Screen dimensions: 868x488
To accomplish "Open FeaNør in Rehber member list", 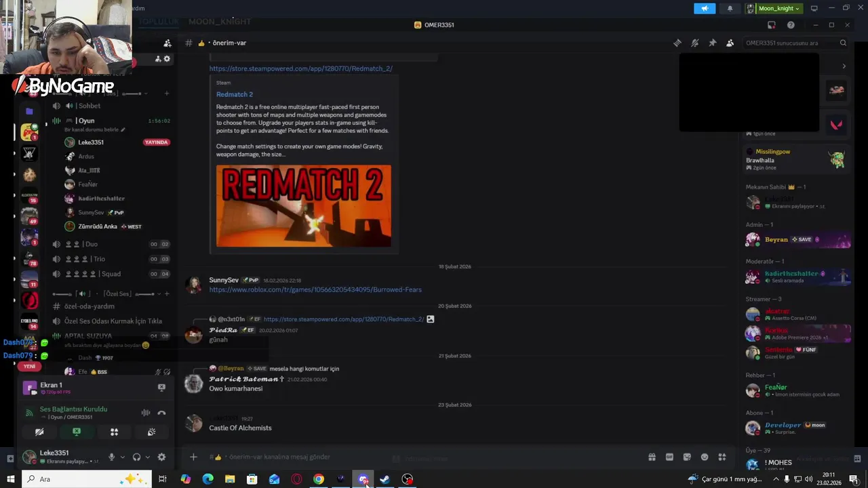I will pos(797,390).
